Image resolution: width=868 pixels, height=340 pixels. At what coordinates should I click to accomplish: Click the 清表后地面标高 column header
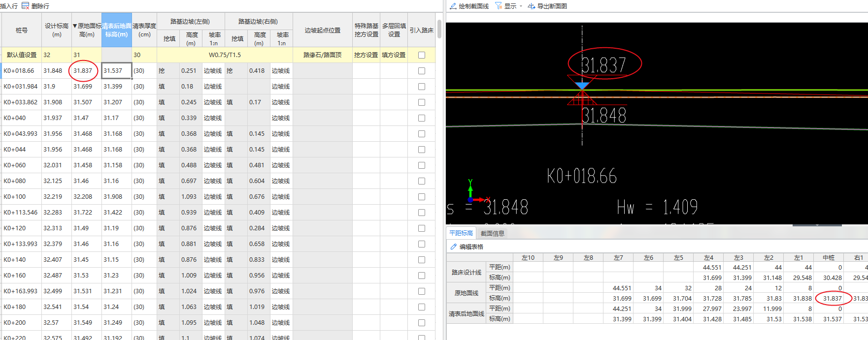(x=117, y=30)
